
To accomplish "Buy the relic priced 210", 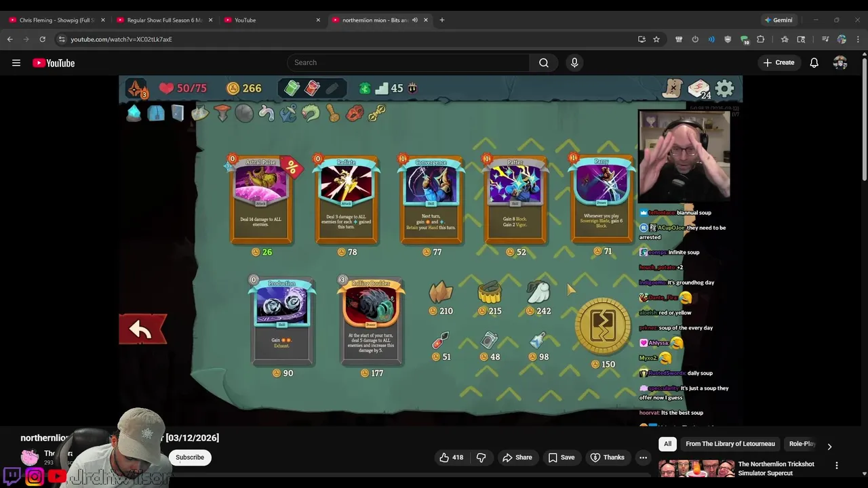I will coord(441,292).
